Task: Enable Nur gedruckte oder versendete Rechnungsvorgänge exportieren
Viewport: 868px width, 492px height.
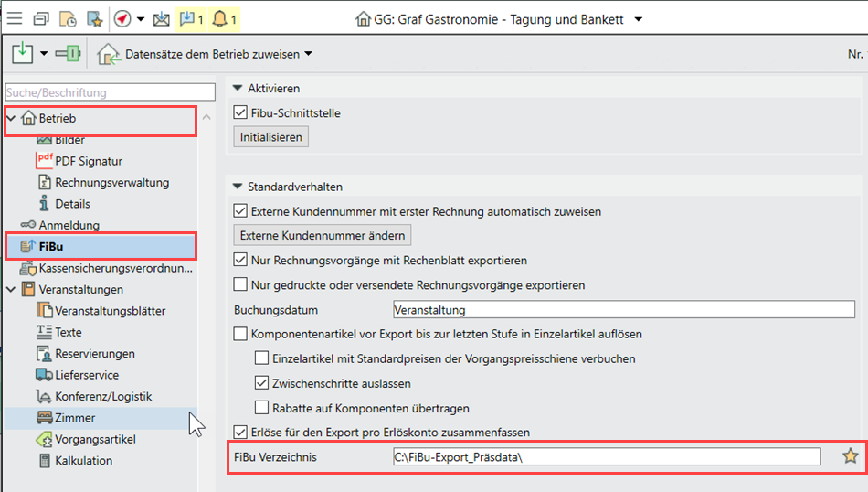Action: point(240,285)
